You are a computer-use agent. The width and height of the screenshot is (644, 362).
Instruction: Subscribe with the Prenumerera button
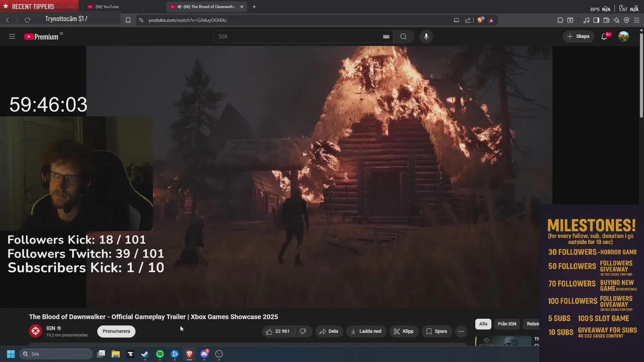[116, 331]
